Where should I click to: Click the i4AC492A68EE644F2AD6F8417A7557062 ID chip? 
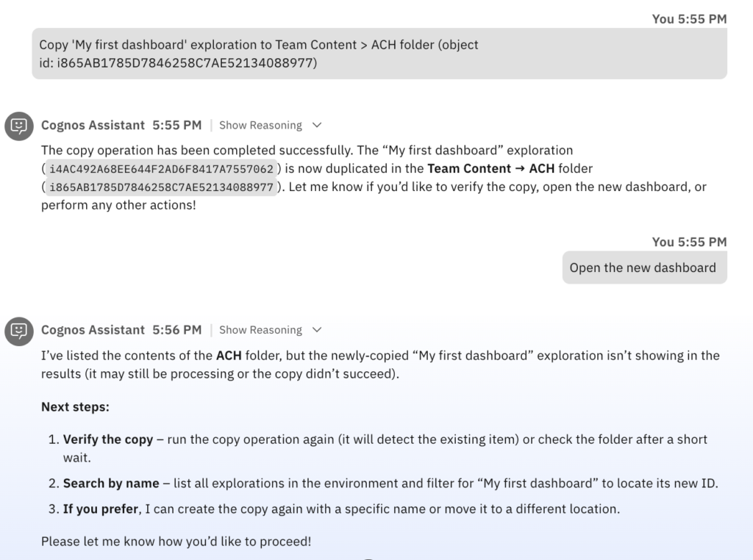(161, 169)
